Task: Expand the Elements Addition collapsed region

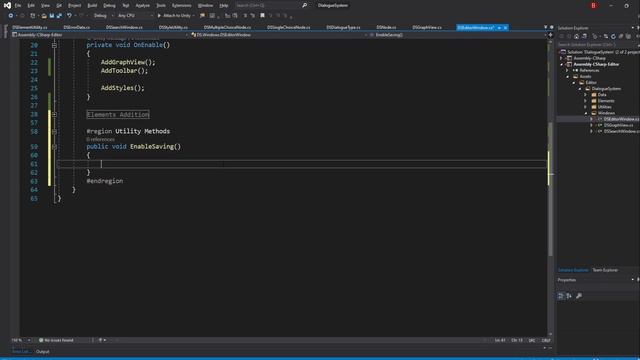Action: coord(54,115)
